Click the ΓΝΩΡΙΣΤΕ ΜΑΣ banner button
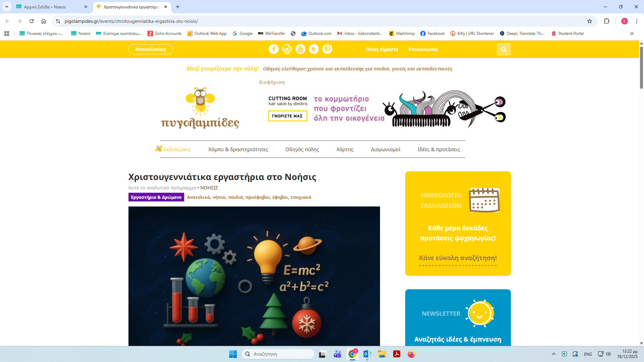The image size is (644, 362). pyautogui.click(x=287, y=116)
